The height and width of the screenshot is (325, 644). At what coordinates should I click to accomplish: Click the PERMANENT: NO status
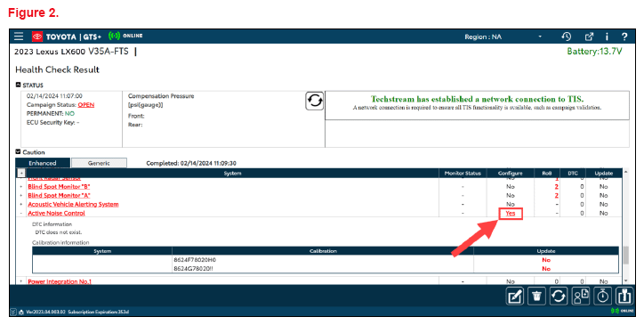[51, 114]
